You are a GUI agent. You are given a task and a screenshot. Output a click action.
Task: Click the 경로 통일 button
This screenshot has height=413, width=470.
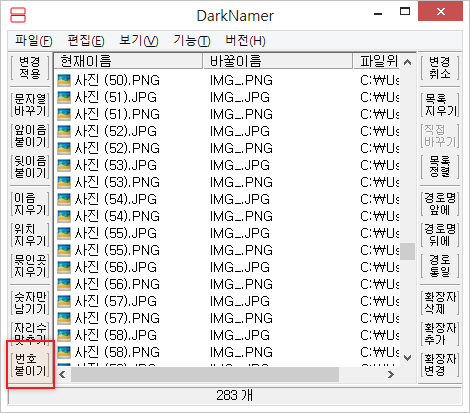[440, 266]
